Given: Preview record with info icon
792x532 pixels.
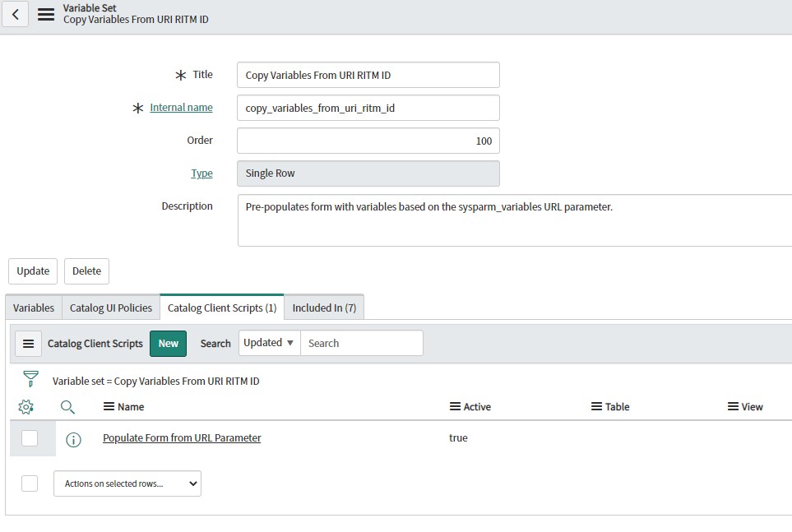Looking at the screenshot, I should 73,440.
